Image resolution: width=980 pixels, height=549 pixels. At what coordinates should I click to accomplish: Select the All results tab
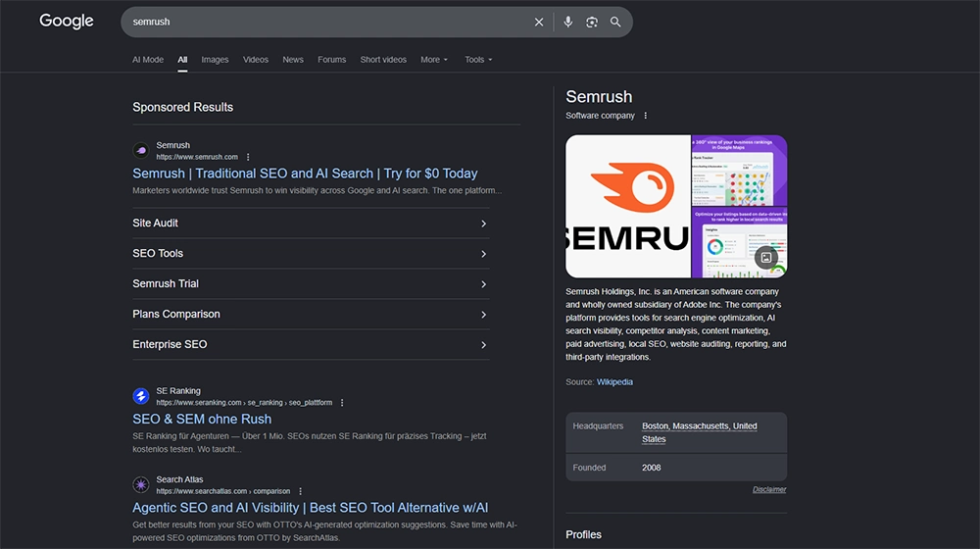tap(182, 60)
